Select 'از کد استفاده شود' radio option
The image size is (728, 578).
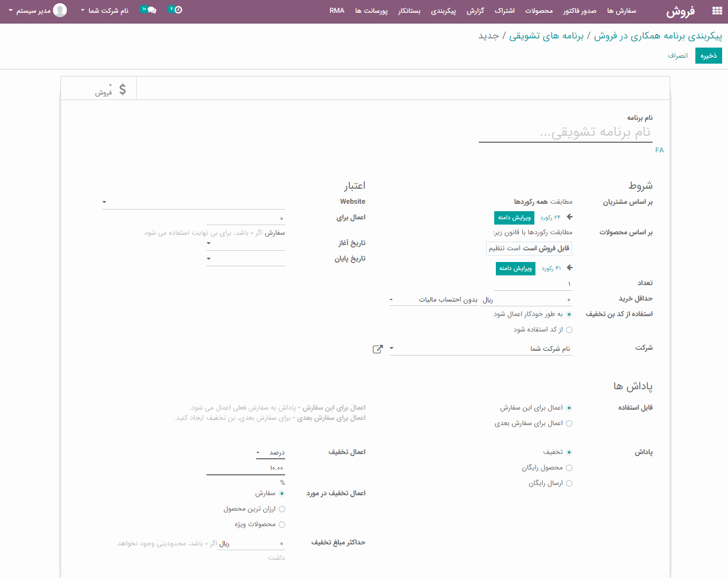pyautogui.click(x=569, y=330)
